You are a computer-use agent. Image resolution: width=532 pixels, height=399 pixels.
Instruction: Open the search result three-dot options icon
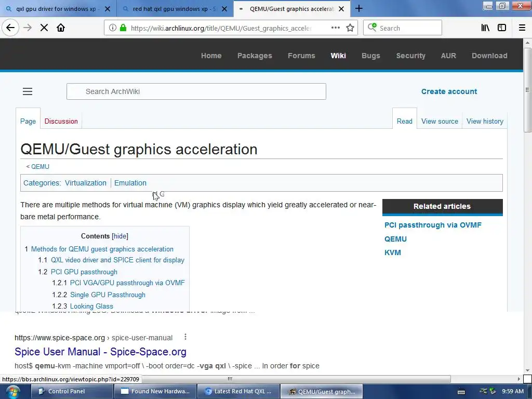[x=185, y=337]
